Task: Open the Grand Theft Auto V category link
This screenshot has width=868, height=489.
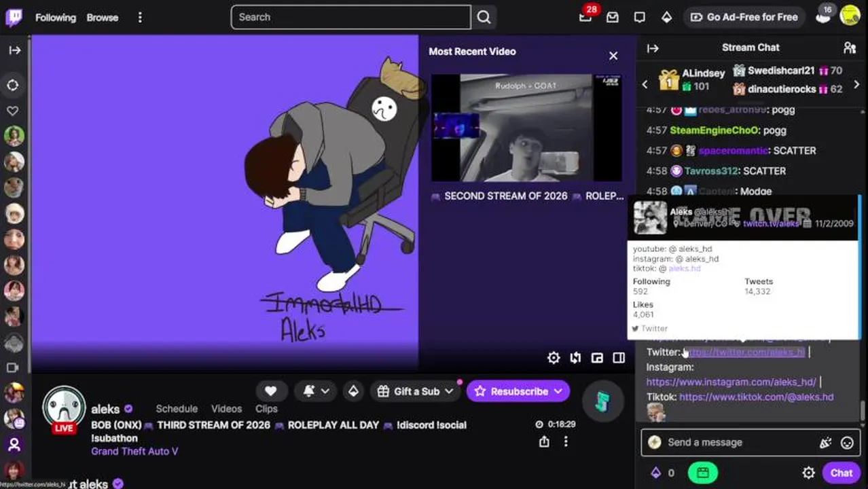Action: (x=134, y=451)
